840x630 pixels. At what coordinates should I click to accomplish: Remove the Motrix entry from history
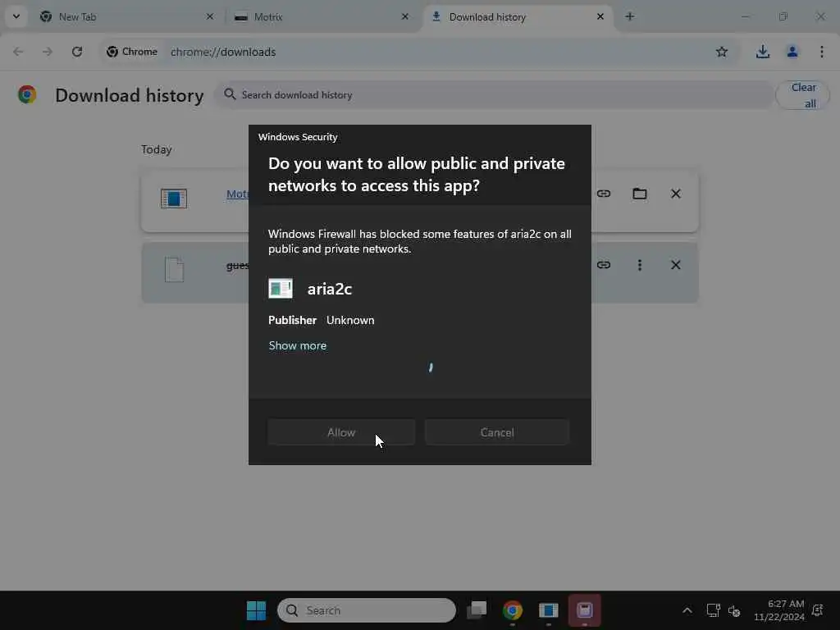click(676, 194)
